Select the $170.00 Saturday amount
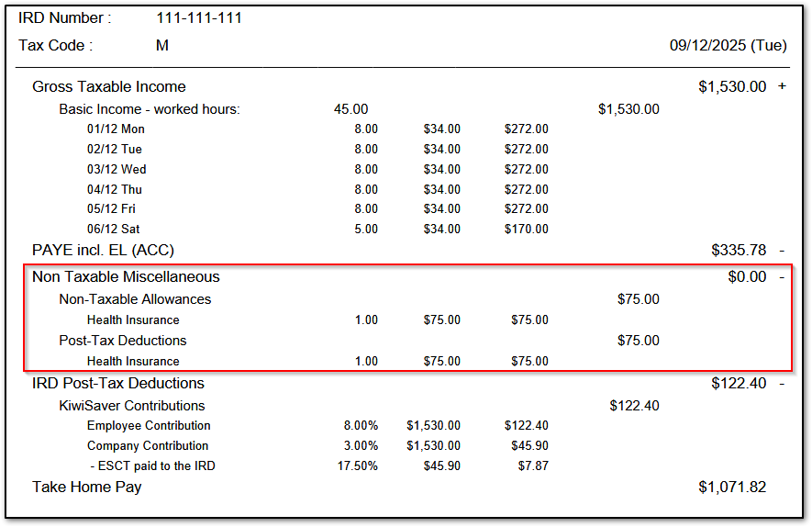This screenshot has width=812, height=527. coord(526,229)
